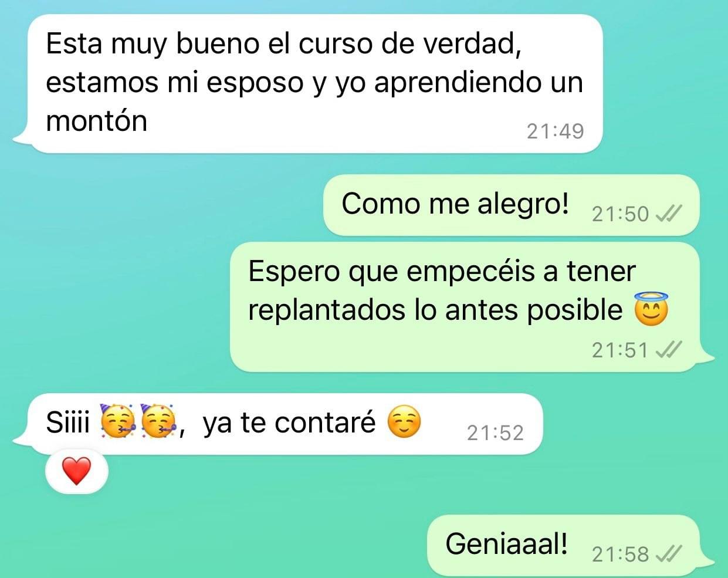The height and width of the screenshot is (578, 728).
Task: Click the second party face emoji
Action: pos(158,421)
